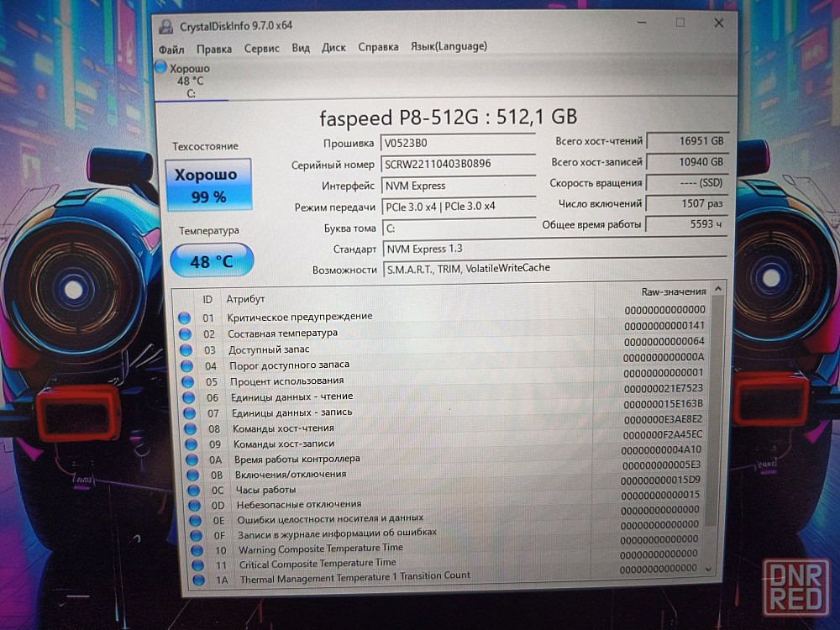Click status icon for 07 Единицы данных - запись
840x630 pixels.
(x=190, y=413)
